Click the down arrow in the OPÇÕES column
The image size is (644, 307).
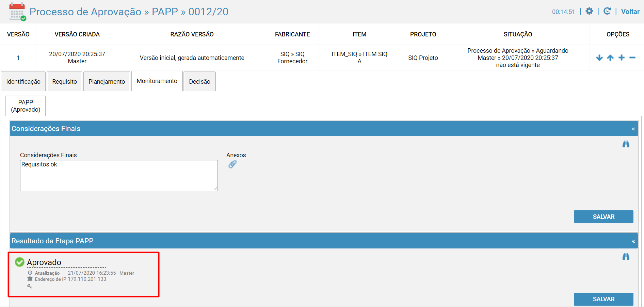point(599,58)
